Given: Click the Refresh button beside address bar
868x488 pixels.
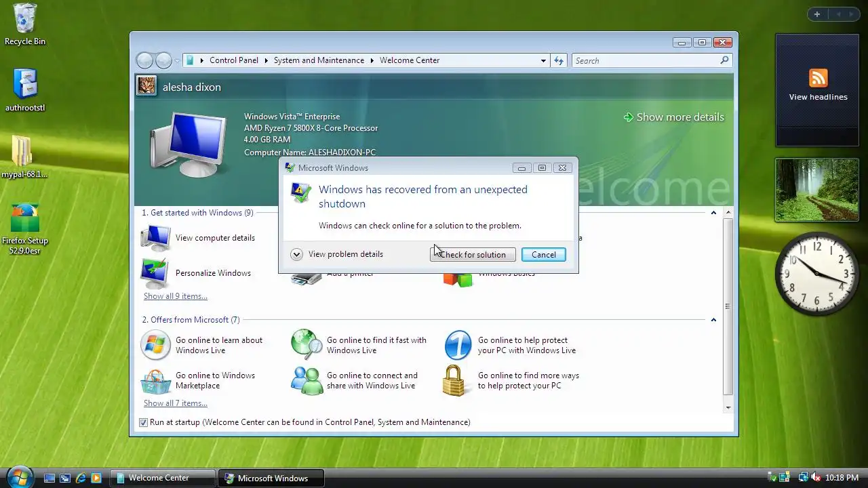Looking at the screenshot, I should pos(559,60).
